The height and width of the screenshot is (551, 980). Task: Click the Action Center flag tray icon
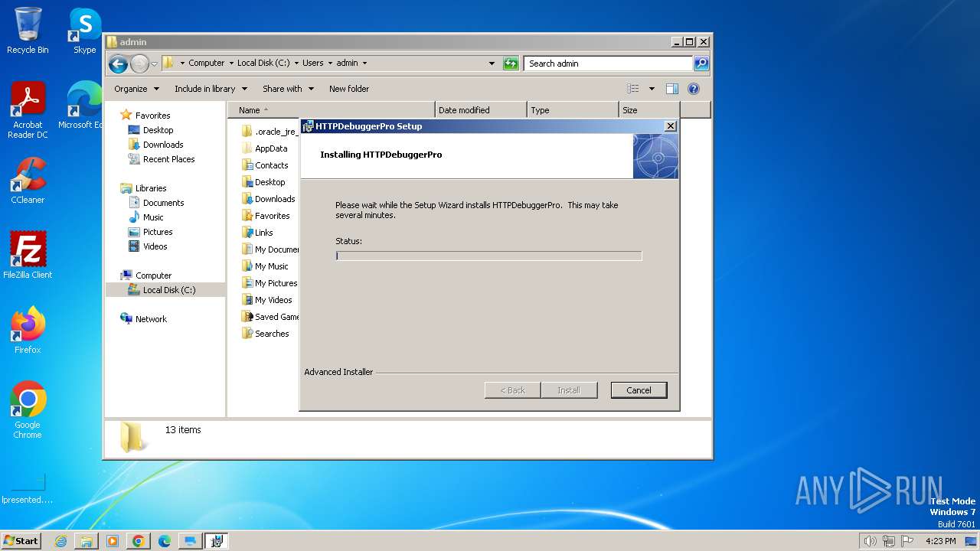point(907,541)
